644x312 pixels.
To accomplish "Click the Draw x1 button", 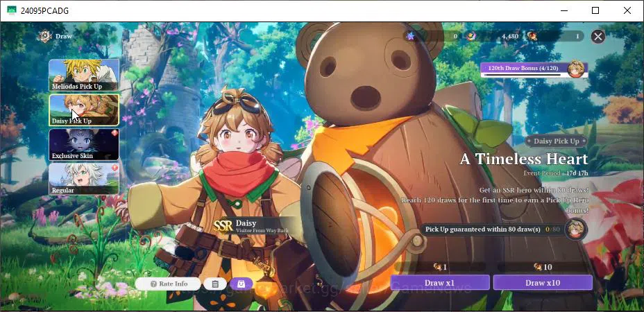I will (x=440, y=282).
